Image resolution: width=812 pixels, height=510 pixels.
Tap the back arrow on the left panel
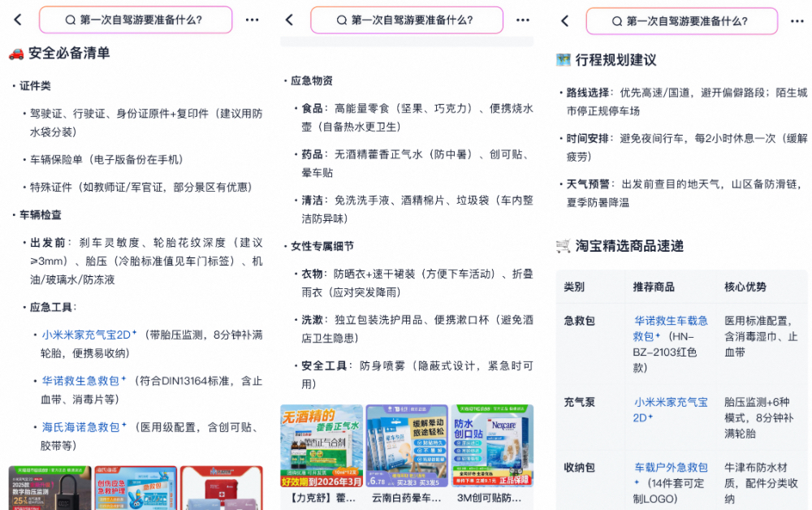click(x=17, y=20)
